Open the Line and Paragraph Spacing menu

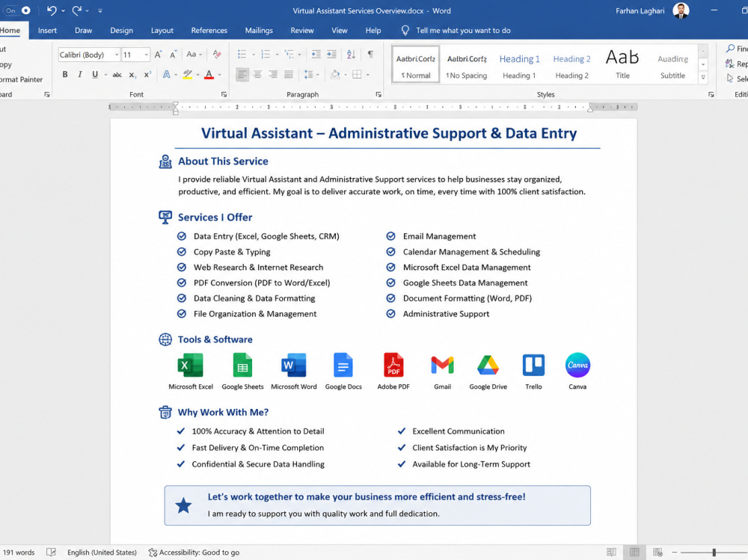pyautogui.click(x=311, y=75)
